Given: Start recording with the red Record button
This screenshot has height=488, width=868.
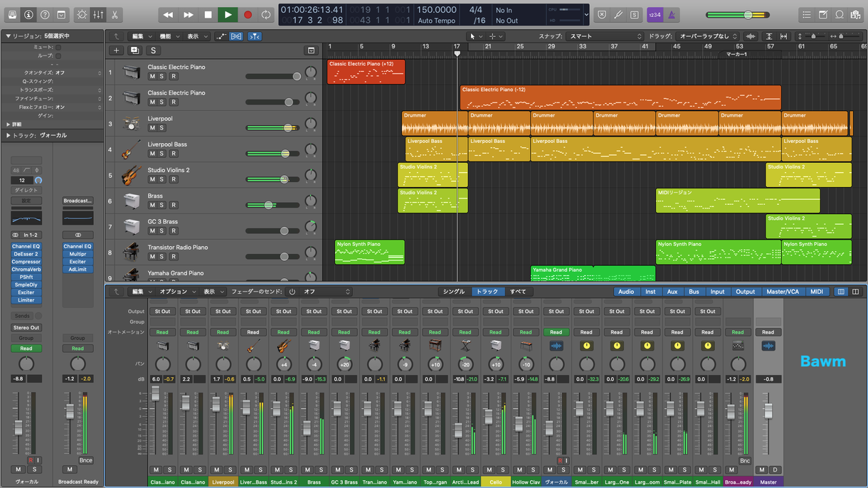Looking at the screenshot, I should click(248, 15).
